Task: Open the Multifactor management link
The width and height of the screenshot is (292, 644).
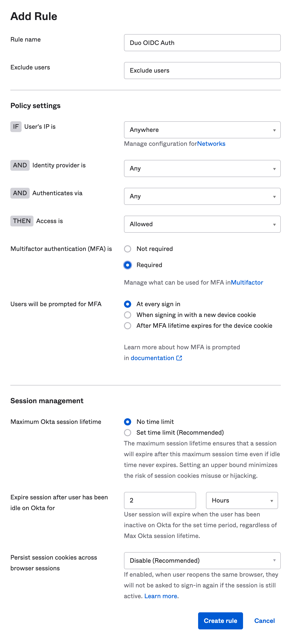Action: [x=247, y=282]
